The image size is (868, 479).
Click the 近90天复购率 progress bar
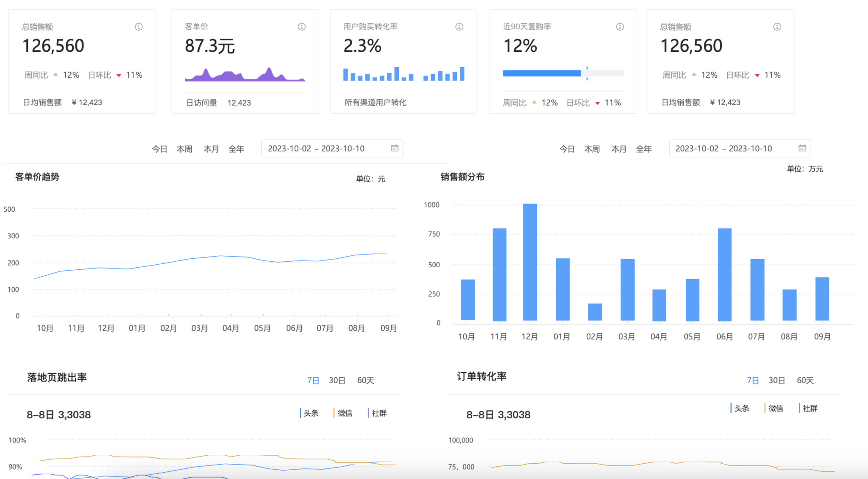click(563, 73)
